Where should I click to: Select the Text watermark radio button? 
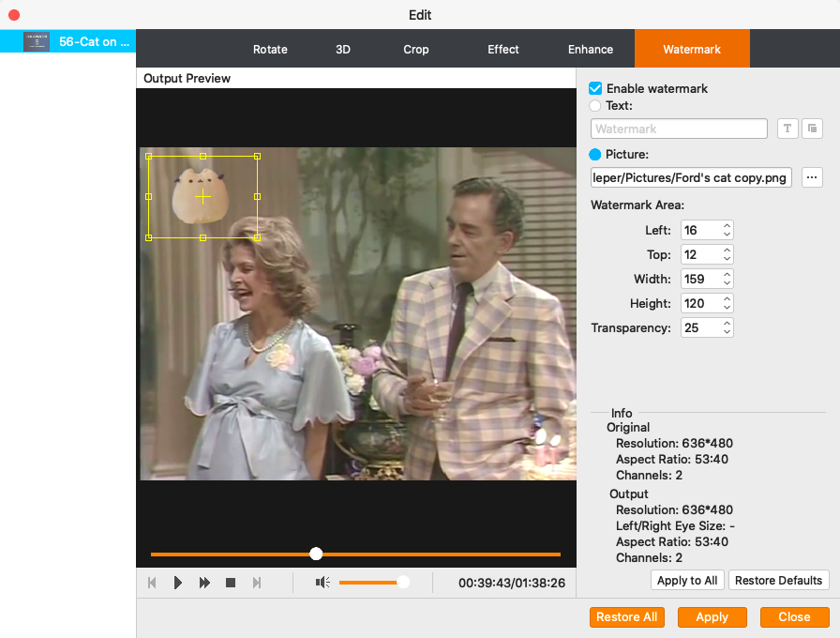[594, 106]
